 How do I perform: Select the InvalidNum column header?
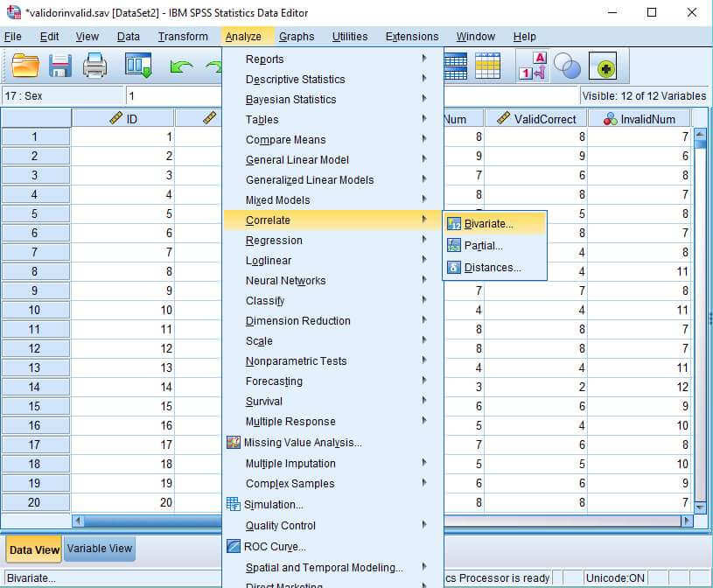640,119
